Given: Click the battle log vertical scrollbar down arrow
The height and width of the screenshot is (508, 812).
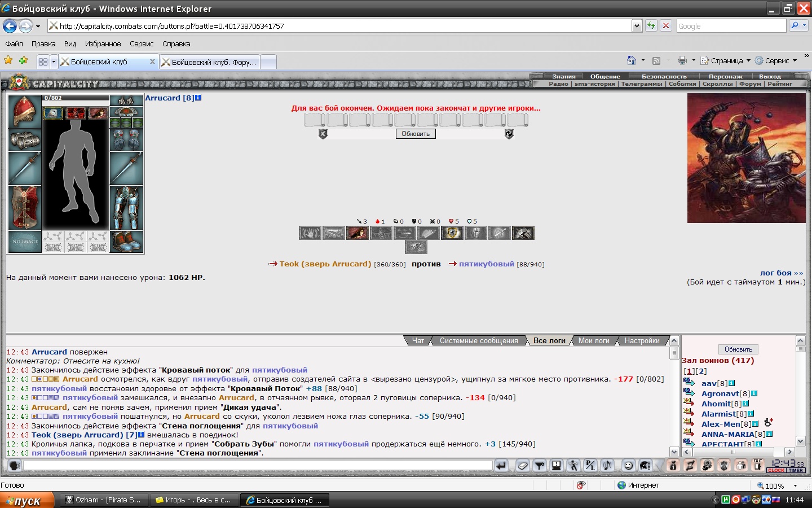Looking at the screenshot, I should click(674, 452).
